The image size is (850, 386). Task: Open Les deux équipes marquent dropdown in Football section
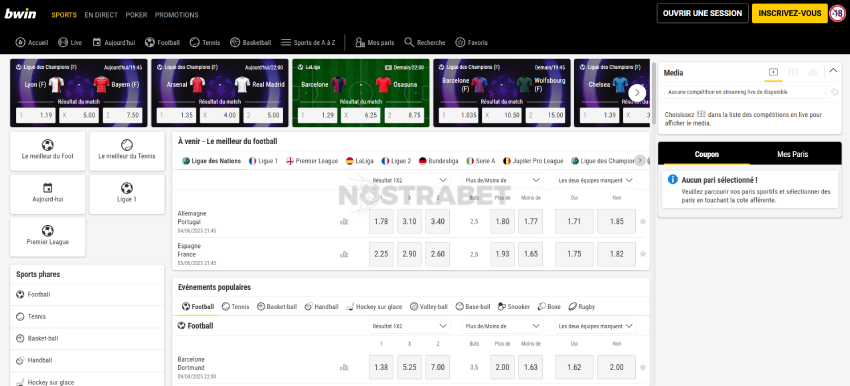pyautogui.click(x=596, y=326)
